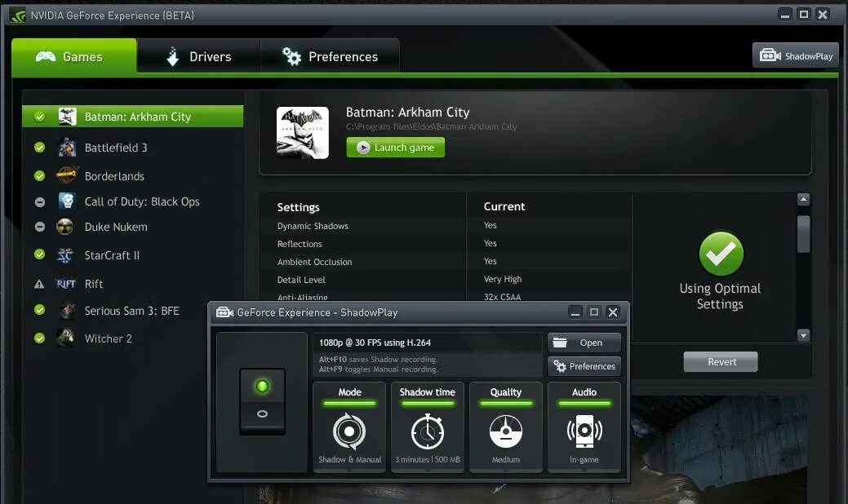The image size is (848, 504).
Task: Click the Reflections setting row
Action: point(446,244)
